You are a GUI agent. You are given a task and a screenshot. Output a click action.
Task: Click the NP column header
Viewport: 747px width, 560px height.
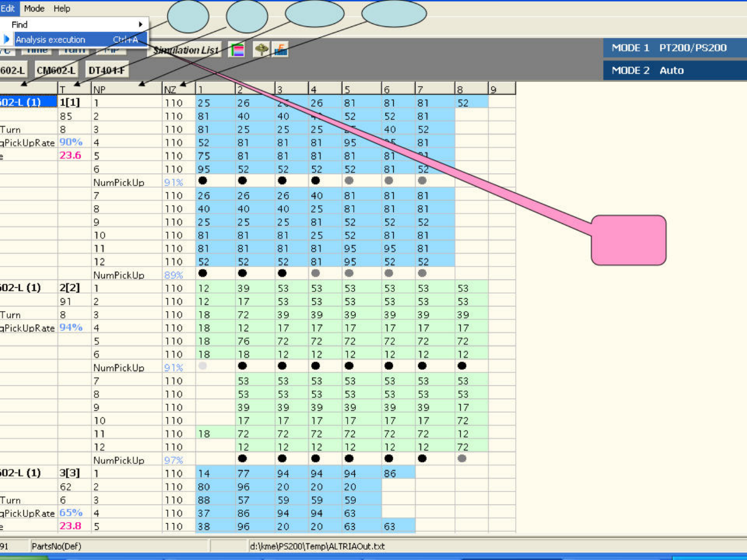127,89
